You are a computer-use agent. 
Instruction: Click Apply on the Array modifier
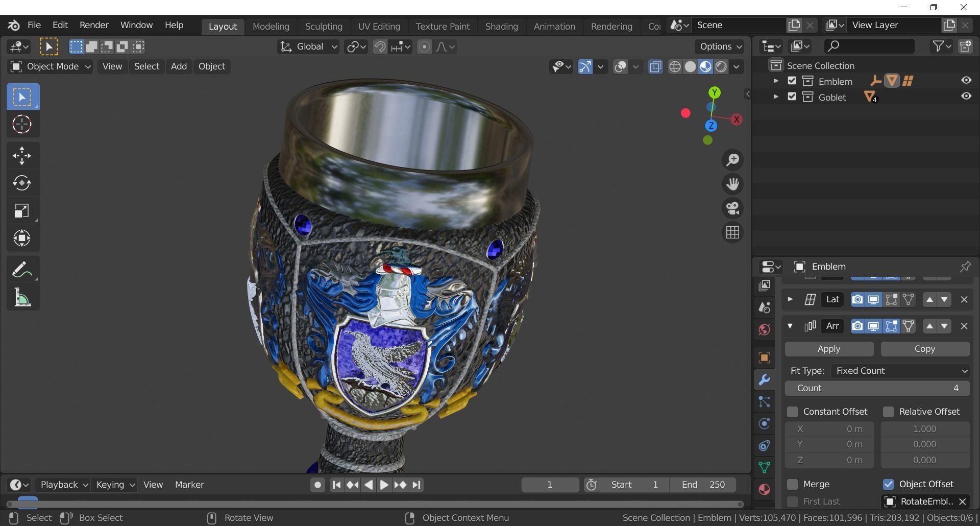(829, 349)
